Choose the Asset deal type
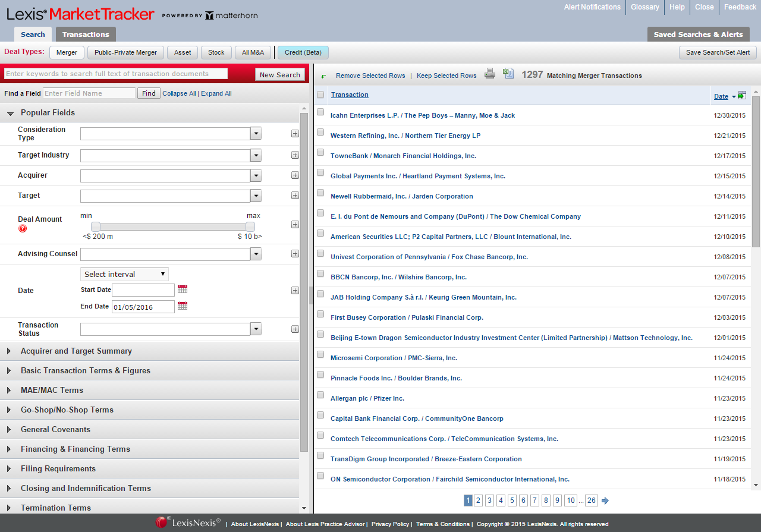This screenshot has height=532, width=761. coord(183,52)
